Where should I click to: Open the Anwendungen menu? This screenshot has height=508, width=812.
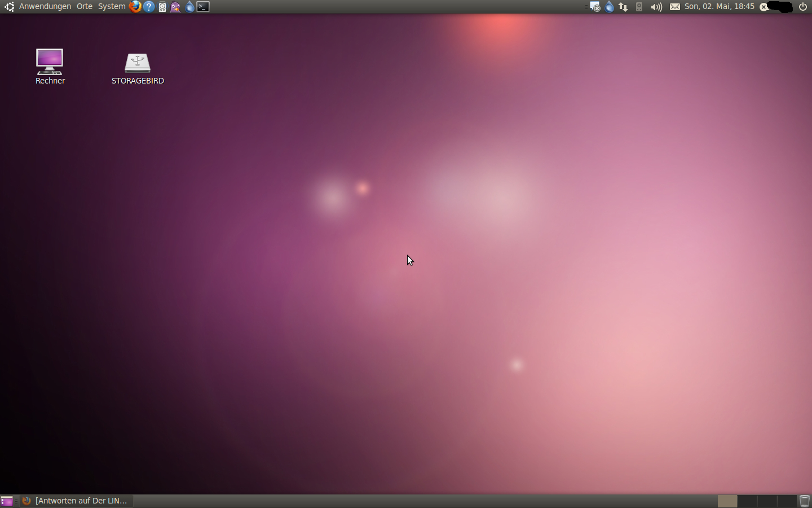45,7
